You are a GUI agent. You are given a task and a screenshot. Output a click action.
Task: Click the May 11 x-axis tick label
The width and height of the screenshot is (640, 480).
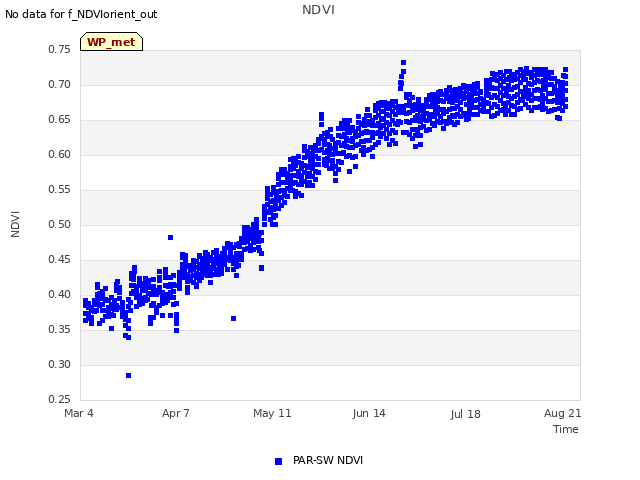tap(272, 413)
